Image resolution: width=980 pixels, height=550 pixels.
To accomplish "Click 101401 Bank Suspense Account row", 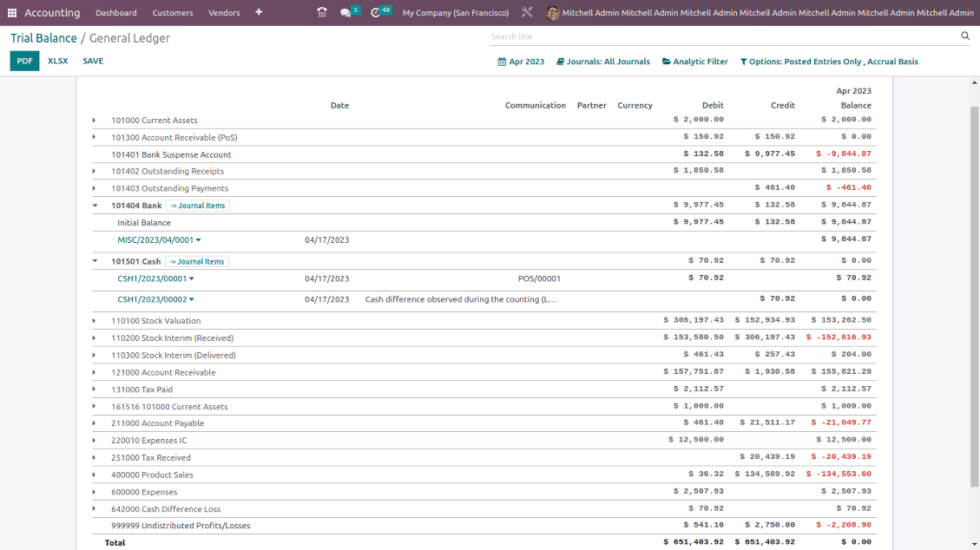I will coord(484,154).
